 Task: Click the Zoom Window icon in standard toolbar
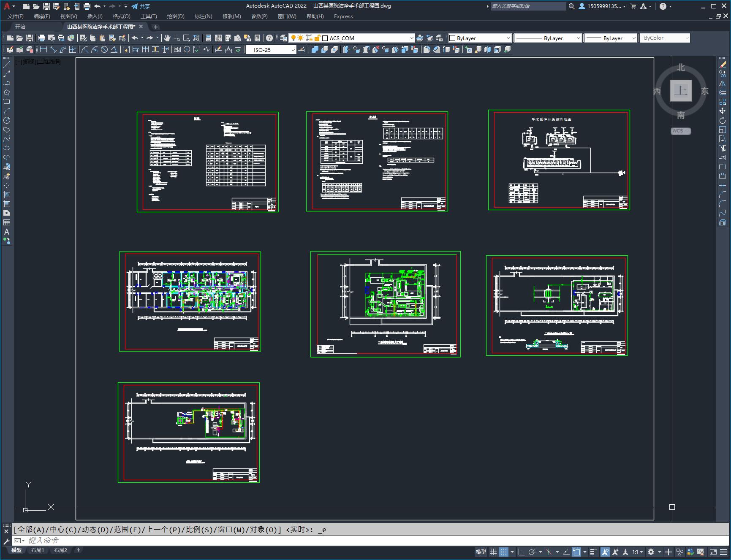coord(186,38)
